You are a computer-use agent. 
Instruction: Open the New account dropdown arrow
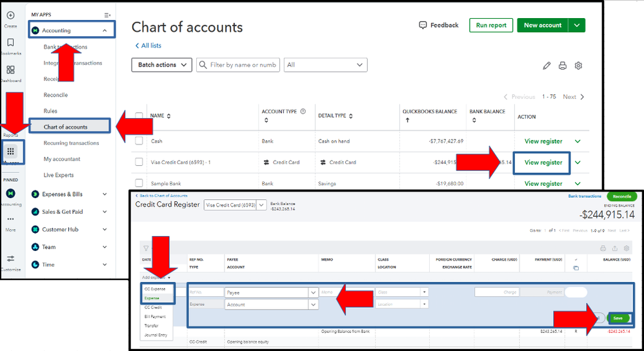(577, 25)
